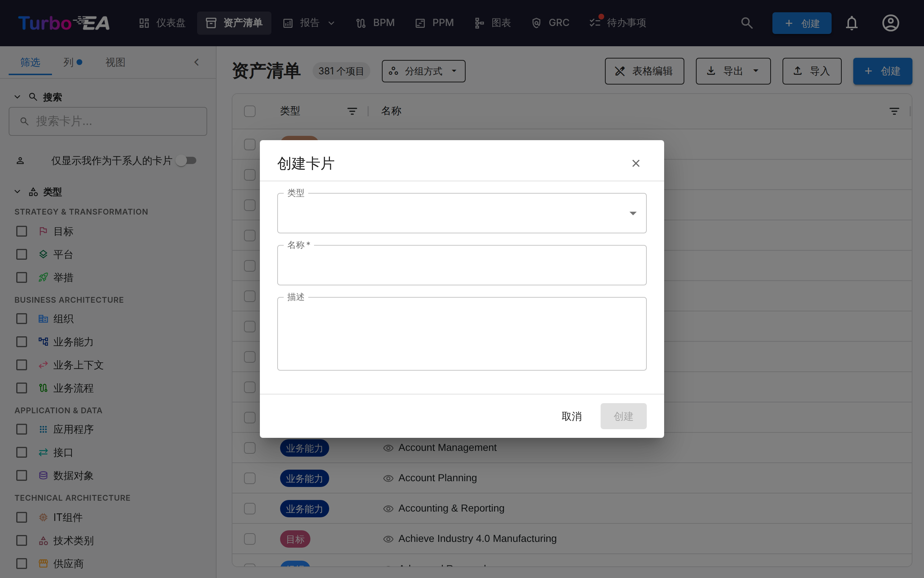This screenshot has width=924, height=578.
Task: Click the 平台 layers icon in sidebar
Action: 43,254
